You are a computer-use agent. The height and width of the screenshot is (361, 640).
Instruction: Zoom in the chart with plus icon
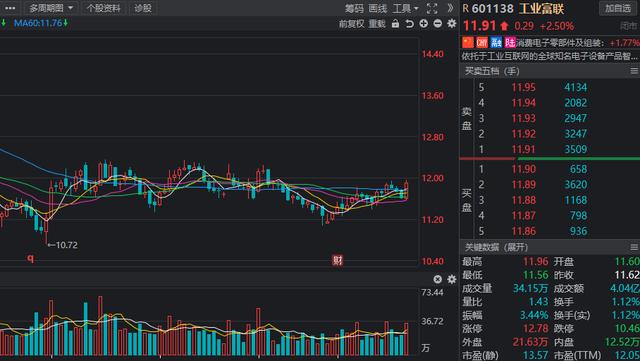[x=424, y=24]
